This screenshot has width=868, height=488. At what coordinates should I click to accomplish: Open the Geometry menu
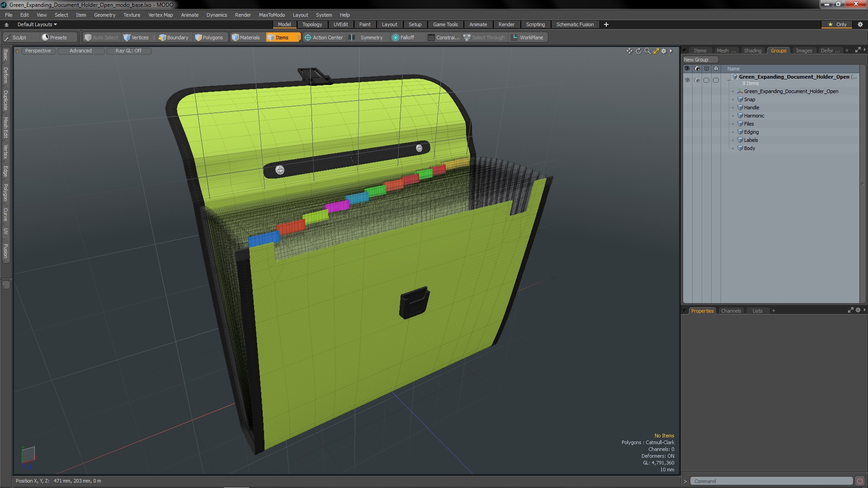104,15
